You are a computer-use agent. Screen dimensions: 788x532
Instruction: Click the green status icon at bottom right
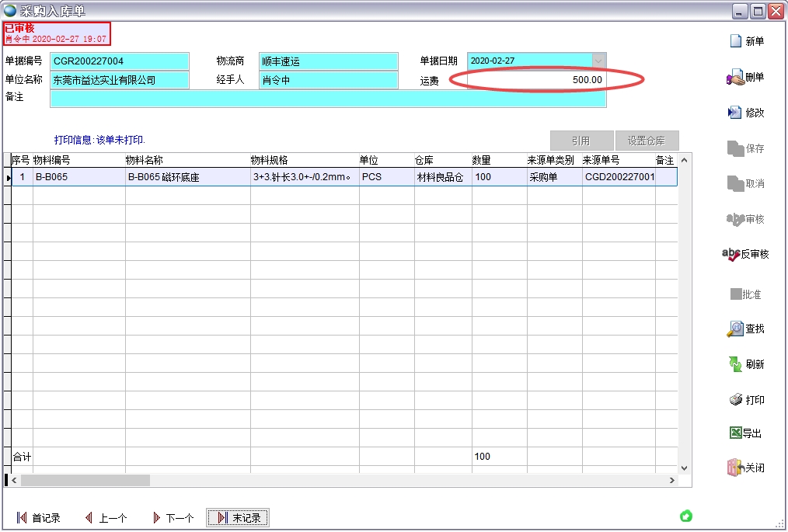pos(685,516)
